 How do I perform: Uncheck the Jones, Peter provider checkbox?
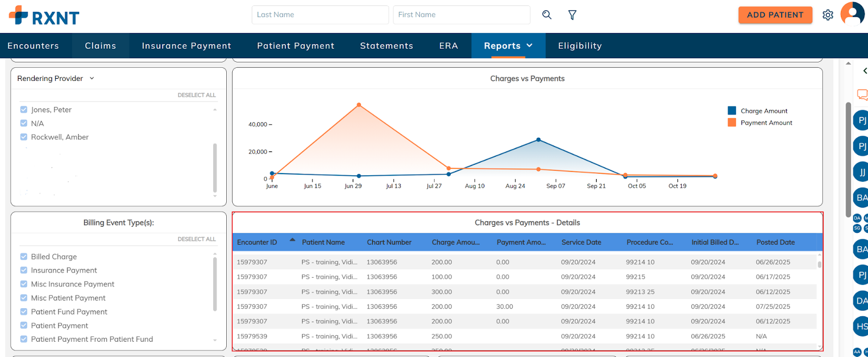tap(24, 110)
